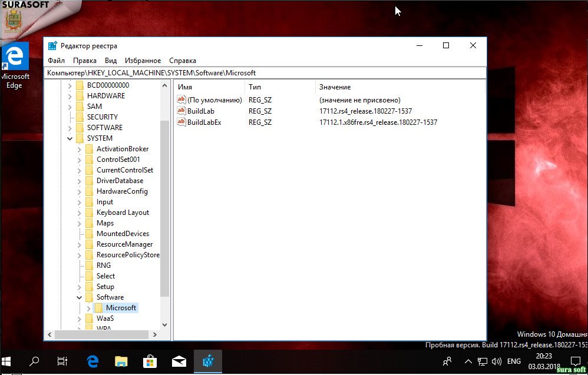The height and width of the screenshot is (375, 588).
Task: Click the BuildLab string value icon
Action: [x=181, y=111]
